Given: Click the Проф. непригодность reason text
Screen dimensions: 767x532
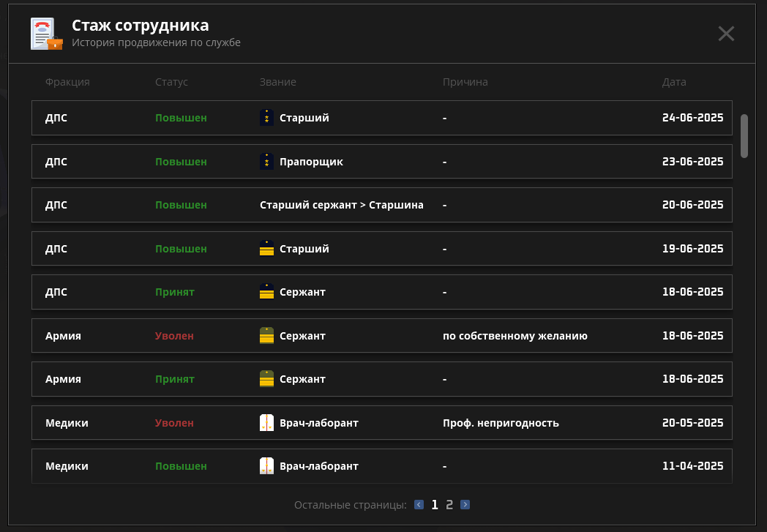Looking at the screenshot, I should (501, 423).
